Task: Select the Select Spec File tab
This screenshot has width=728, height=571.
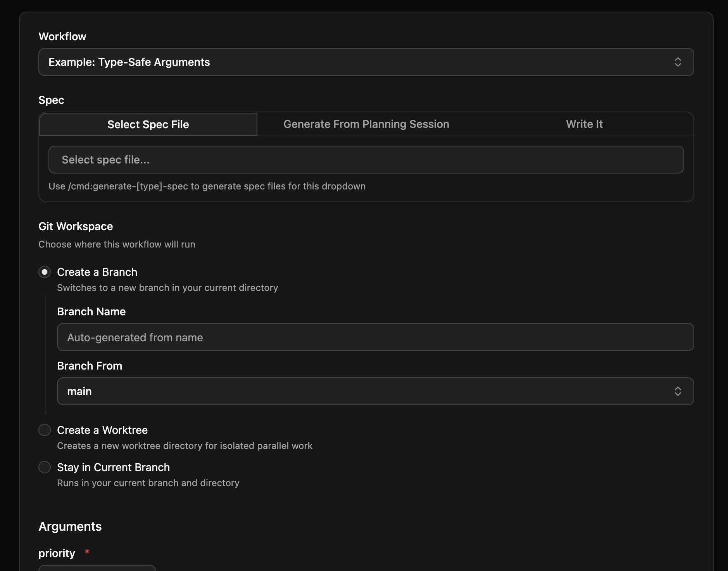Action: (x=148, y=124)
